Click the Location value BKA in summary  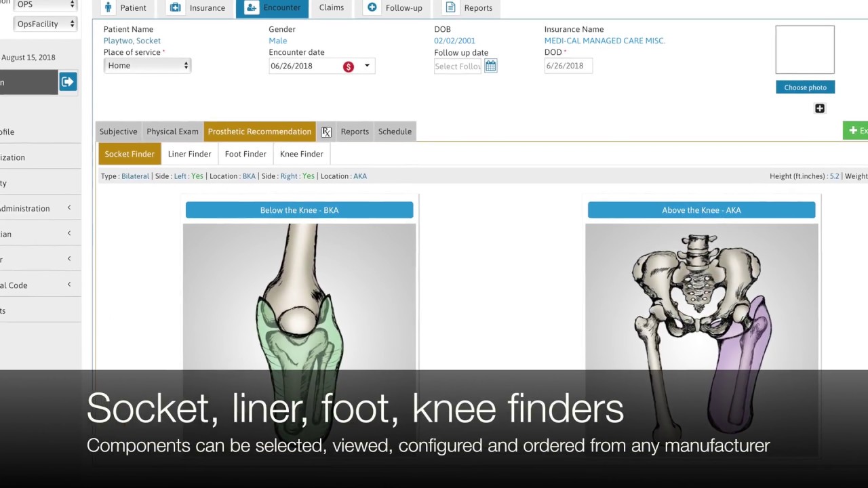(x=249, y=176)
